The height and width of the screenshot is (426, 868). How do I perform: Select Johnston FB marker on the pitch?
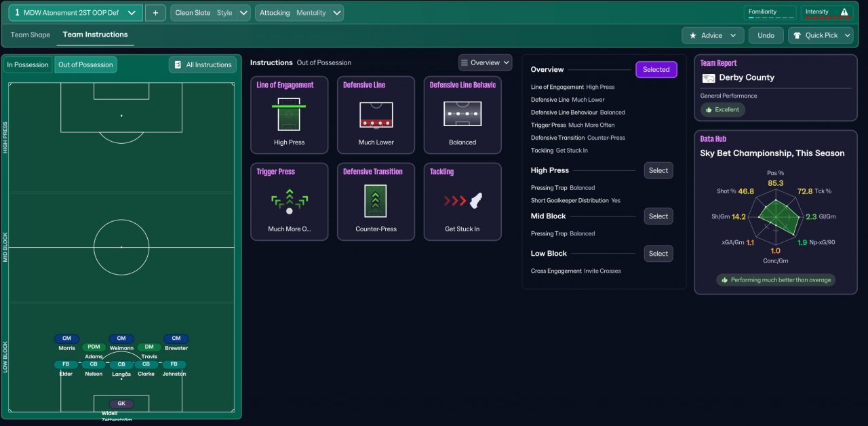click(174, 364)
